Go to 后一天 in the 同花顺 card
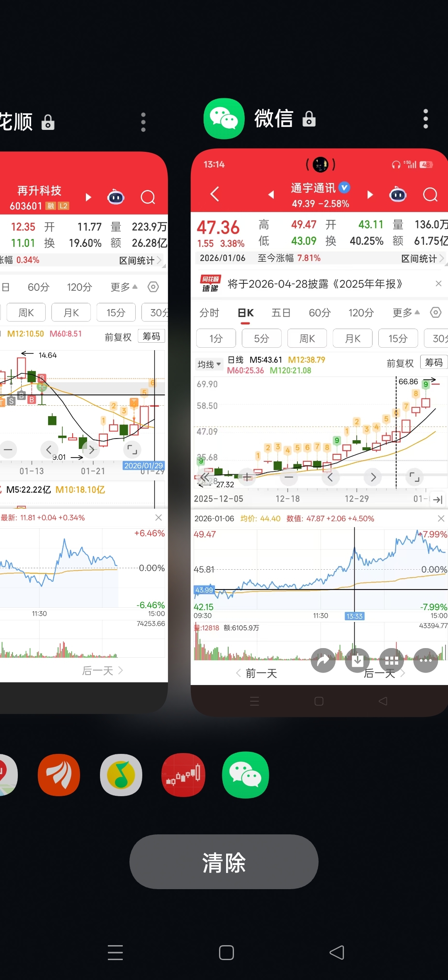Image resolution: width=448 pixels, height=980 pixels. click(x=102, y=671)
